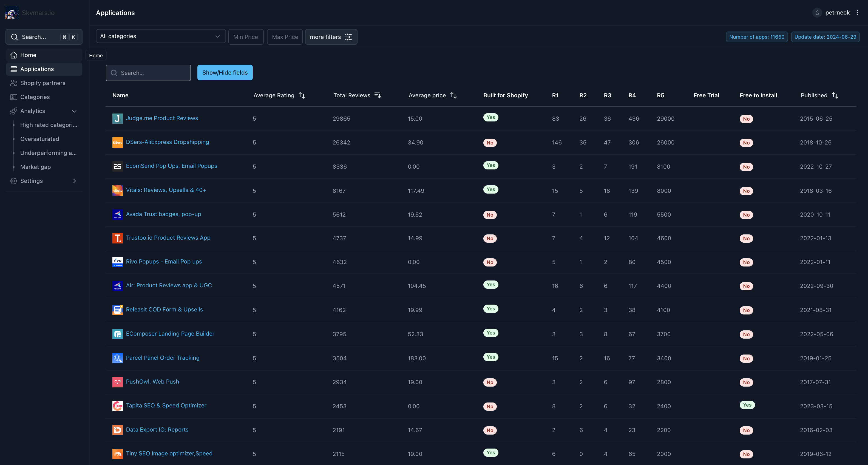
Task: Open Oversaturated analytics page
Action: (x=39, y=139)
